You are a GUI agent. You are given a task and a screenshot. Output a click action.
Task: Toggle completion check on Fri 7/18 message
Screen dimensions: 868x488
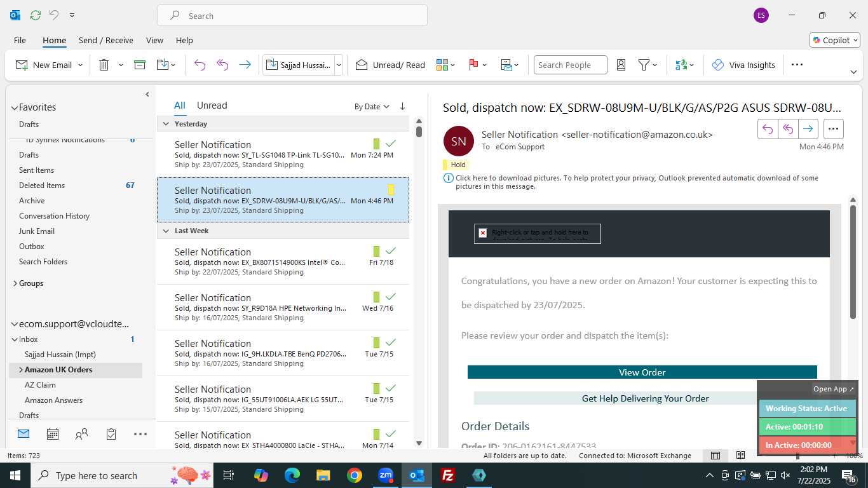coord(391,251)
